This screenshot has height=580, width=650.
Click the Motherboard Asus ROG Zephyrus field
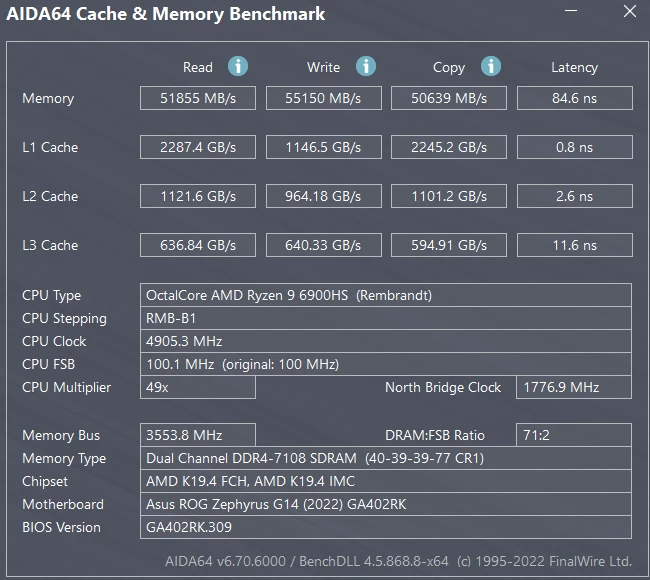pos(386,504)
